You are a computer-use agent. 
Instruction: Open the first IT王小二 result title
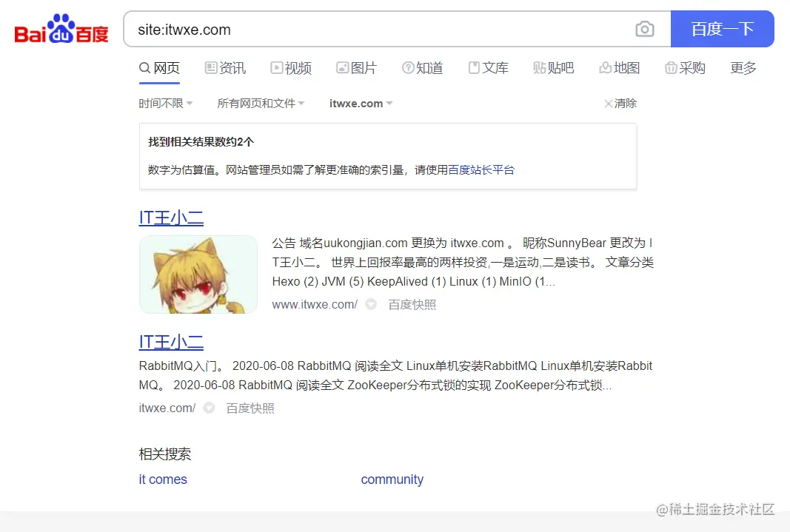171,218
